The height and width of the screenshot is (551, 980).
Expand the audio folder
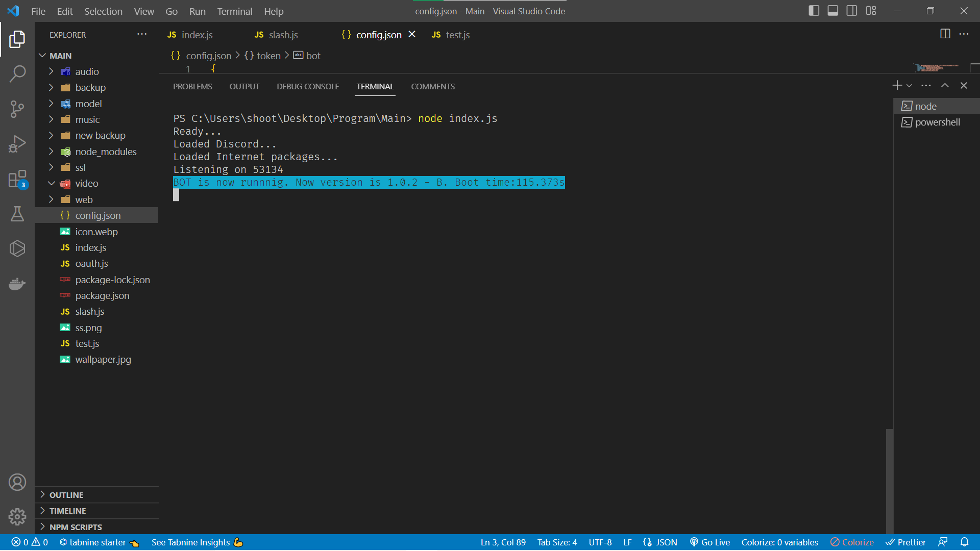click(x=87, y=71)
